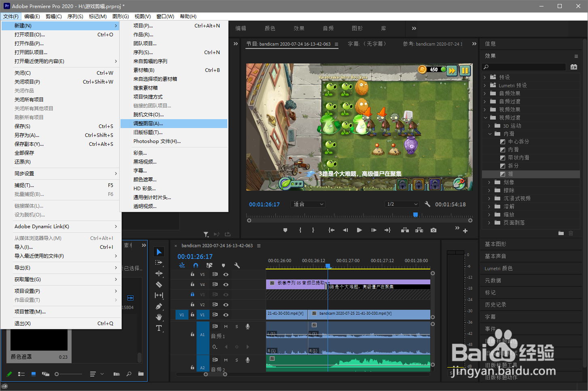
Task: Step back one frame in Program monitor
Action: [345, 230]
